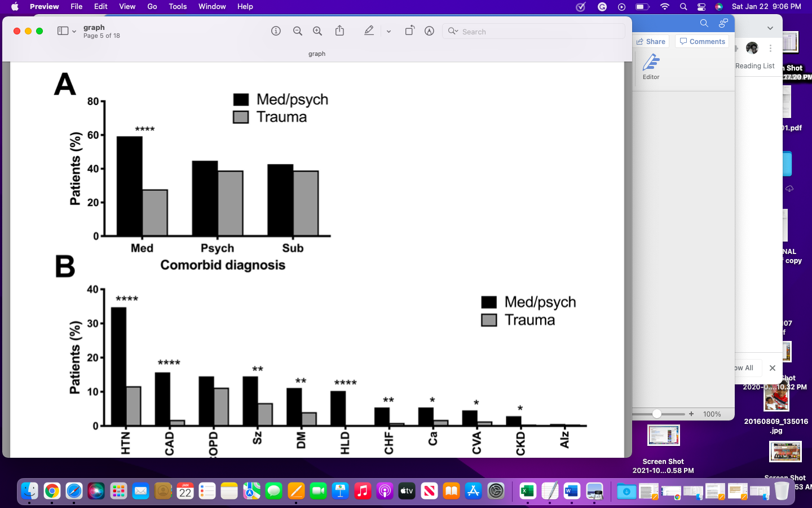Open Messages from the Dock
The image size is (812, 508).
274,491
